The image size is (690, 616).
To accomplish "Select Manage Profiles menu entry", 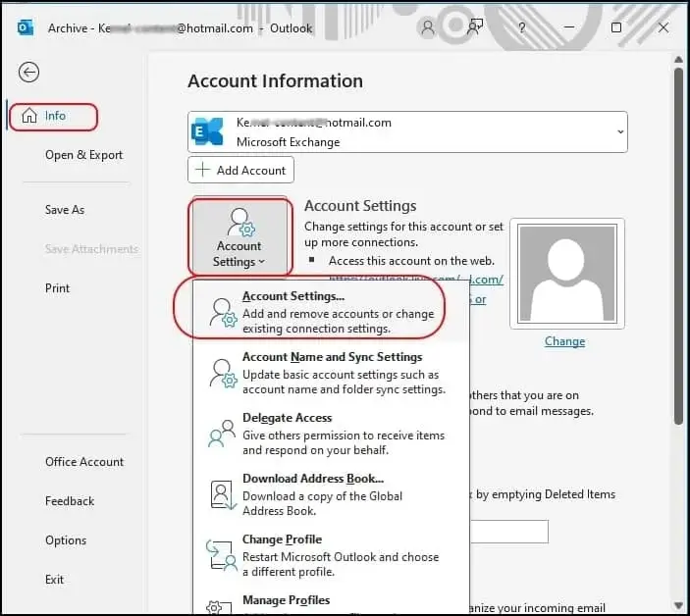I will pyautogui.click(x=331, y=601).
